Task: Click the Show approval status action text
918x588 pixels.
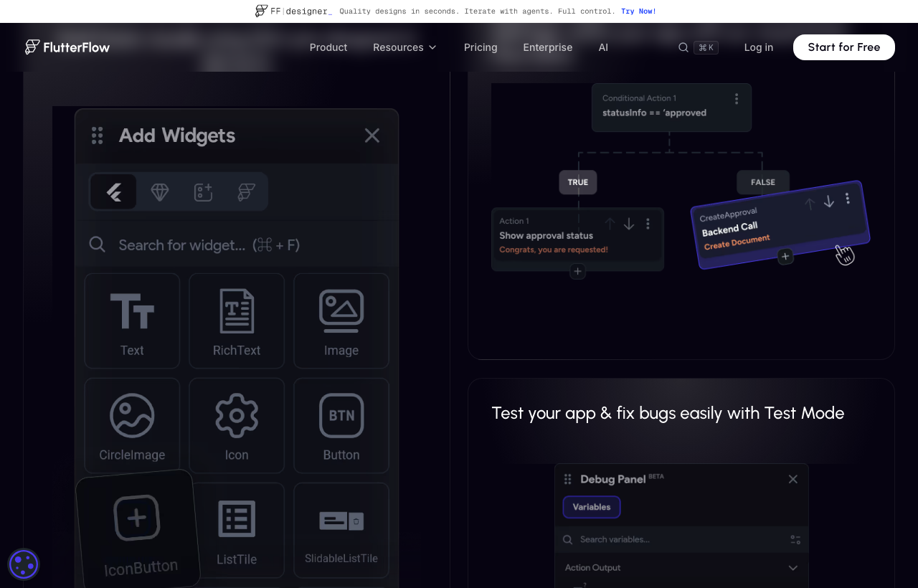Action: click(x=546, y=235)
